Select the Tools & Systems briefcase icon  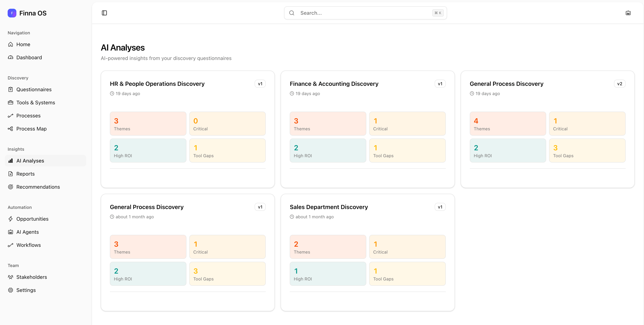[x=11, y=102]
